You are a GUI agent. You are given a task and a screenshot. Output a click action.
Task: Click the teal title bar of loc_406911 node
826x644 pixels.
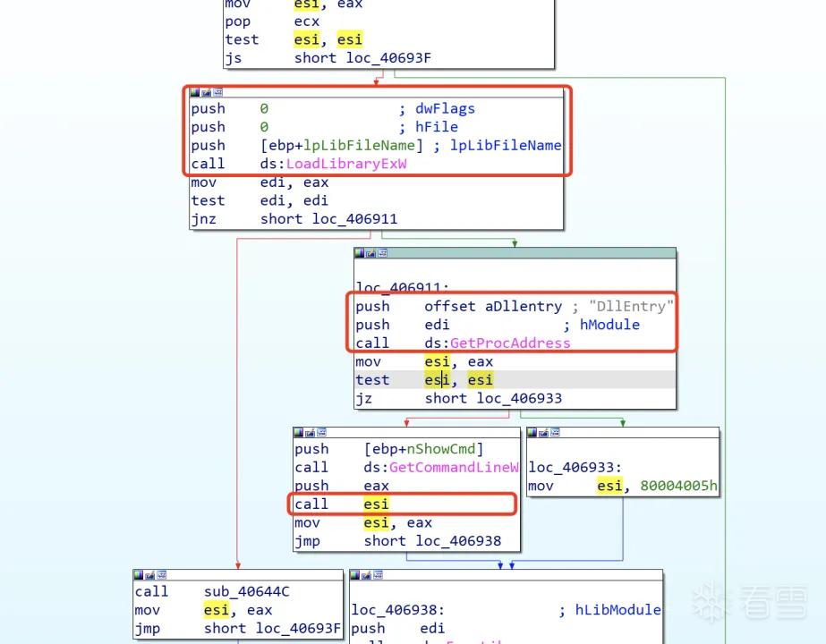(515, 253)
